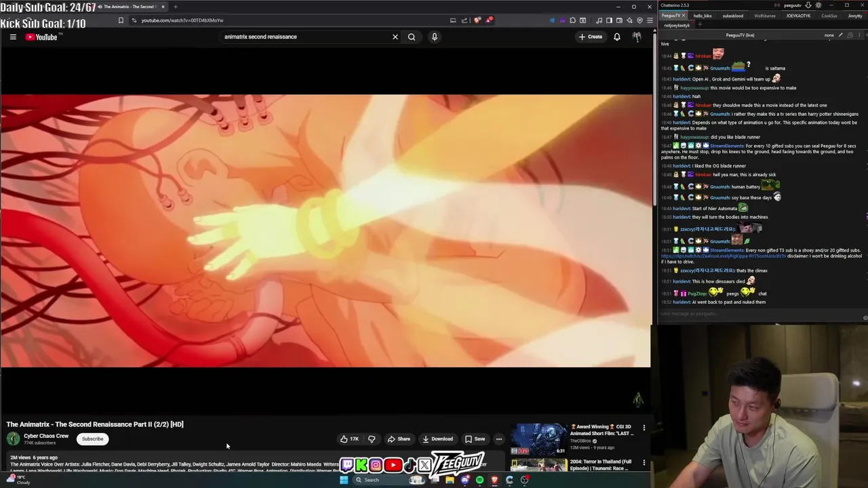Open the Windows Start menu

344,480
